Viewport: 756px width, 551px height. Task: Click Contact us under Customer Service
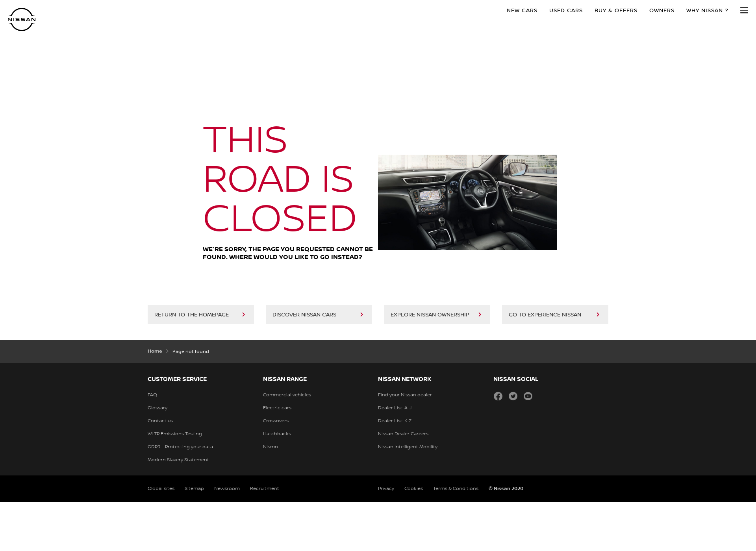click(159, 421)
